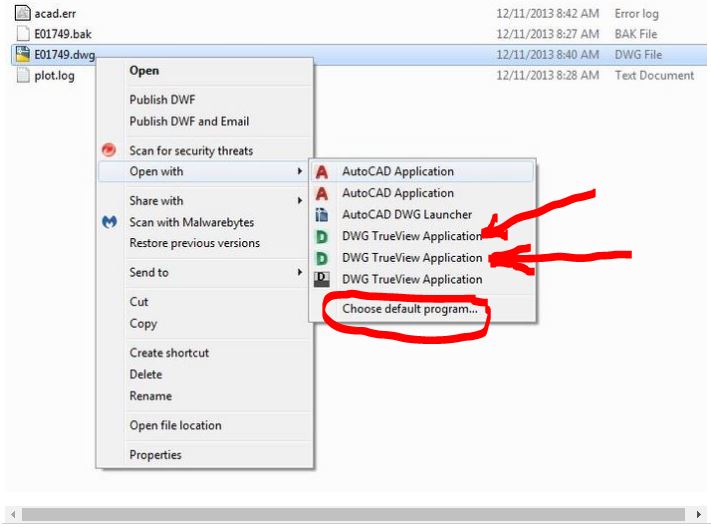Click the horizontal scrollbar right arrow
The width and height of the screenshot is (711, 527).
[699, 515]
